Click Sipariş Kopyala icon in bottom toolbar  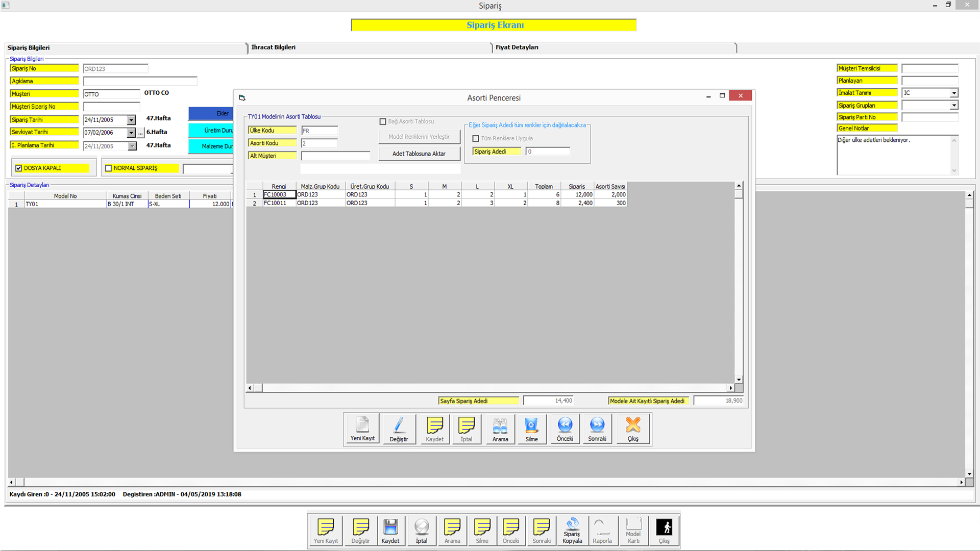(x=572, y=531)
